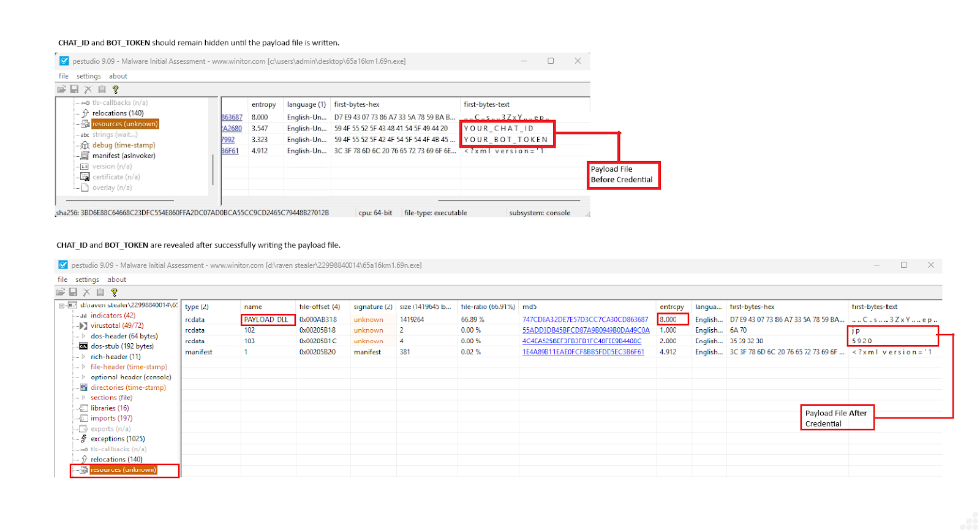Image resolution: width=980 pixels, height=532 pixels.
Task: Open about menu in the c:\users\admin window
Action: click(x=118, y=76)
